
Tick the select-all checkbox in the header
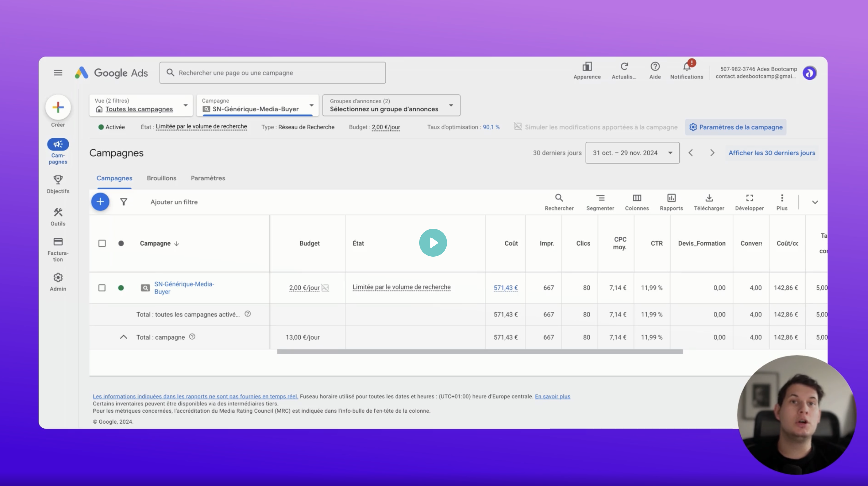102,243
